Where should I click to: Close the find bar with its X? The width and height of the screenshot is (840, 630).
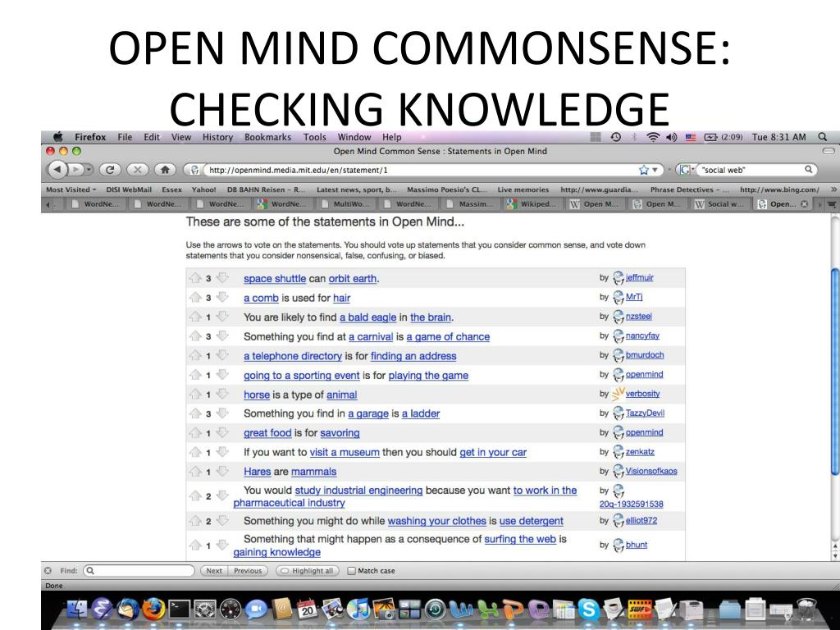[x=48, y=571]
